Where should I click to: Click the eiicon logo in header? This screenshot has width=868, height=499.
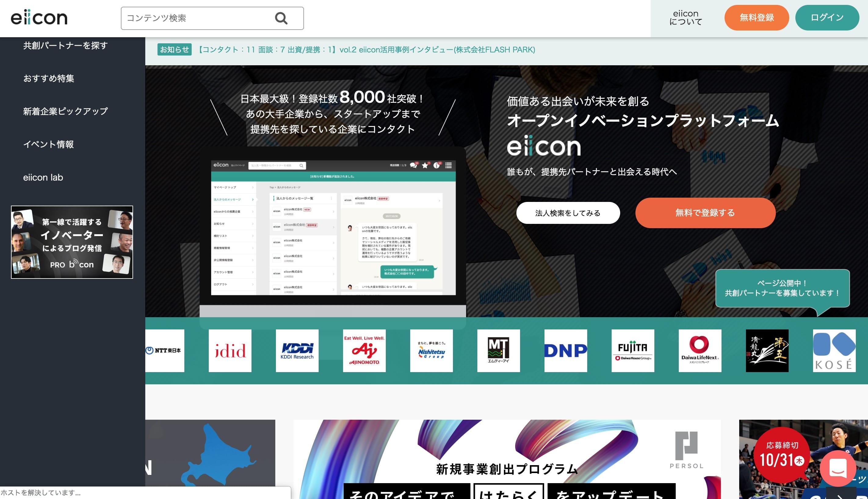pyautogui.click(x=39, y=18)
